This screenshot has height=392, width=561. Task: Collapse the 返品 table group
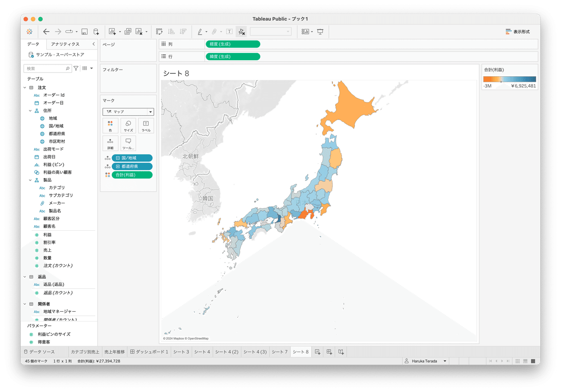click(25, 277)
